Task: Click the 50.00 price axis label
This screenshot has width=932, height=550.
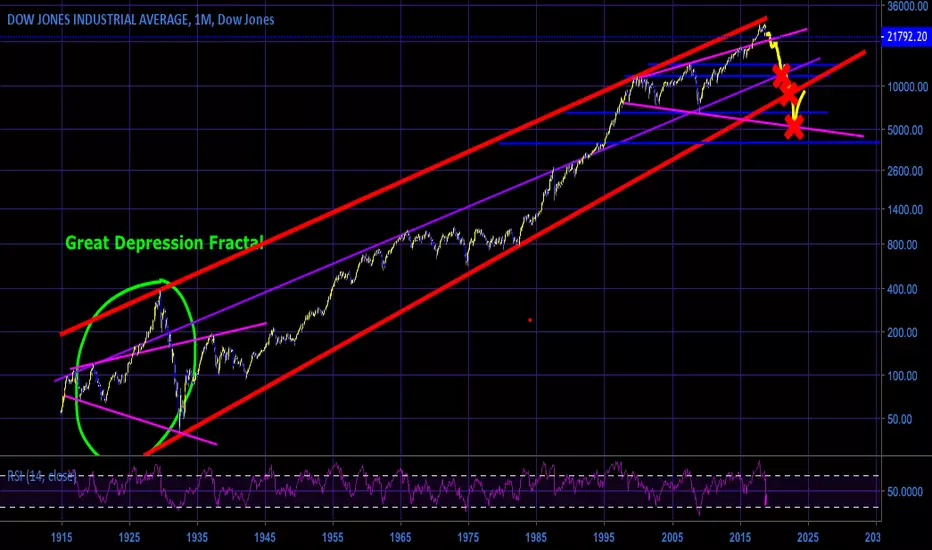Action: pyautogui.click(x=900, y=419)
